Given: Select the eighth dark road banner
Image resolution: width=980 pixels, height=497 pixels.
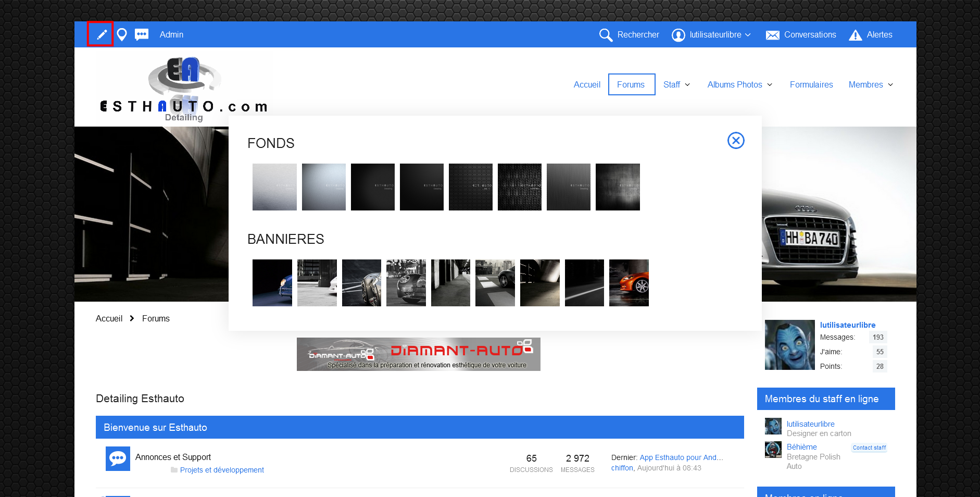Looking at the screenshot, I should click(x=584, y=283).
